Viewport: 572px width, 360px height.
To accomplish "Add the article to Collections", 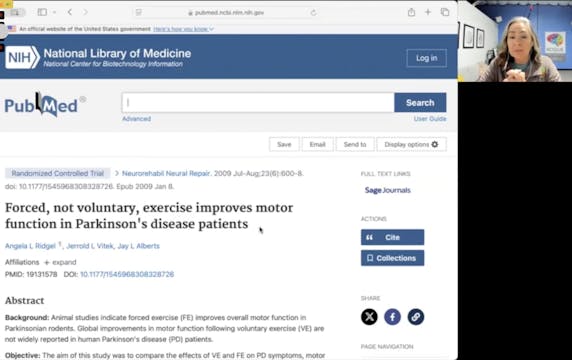I will tap(393, 258).
